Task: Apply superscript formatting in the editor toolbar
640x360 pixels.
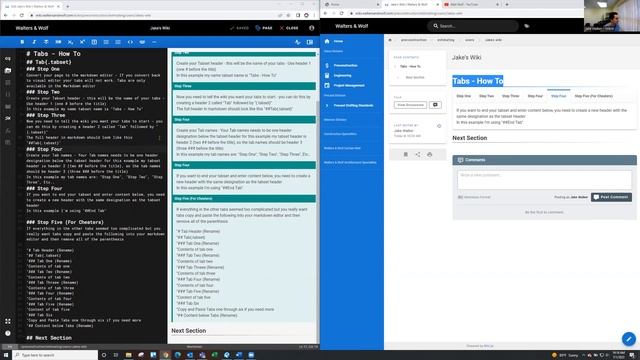Action: coord(82,42)
